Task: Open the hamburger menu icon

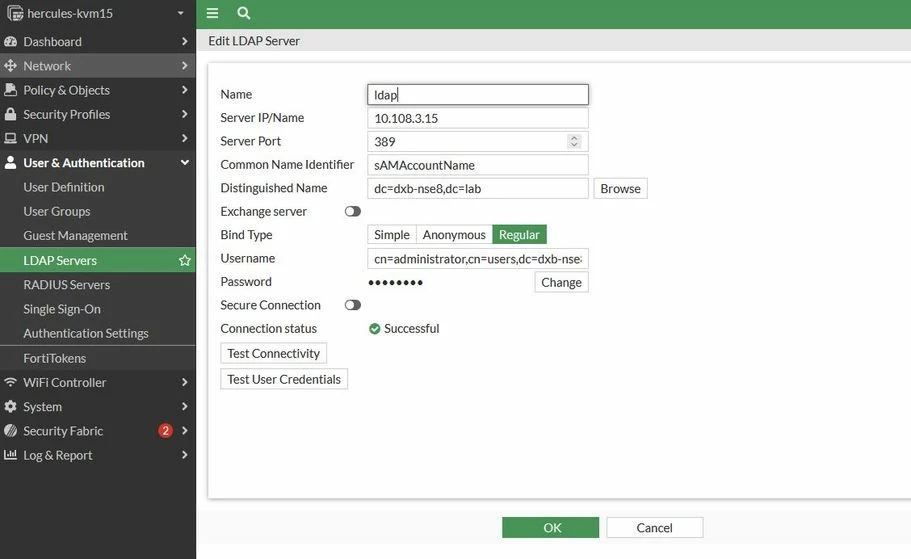Action: (212, 13)
